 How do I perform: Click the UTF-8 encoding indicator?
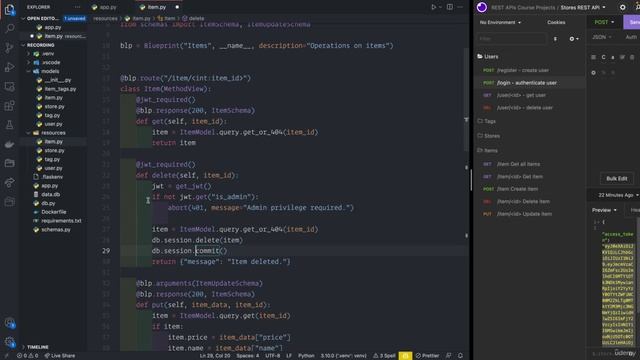click(273, 356)
